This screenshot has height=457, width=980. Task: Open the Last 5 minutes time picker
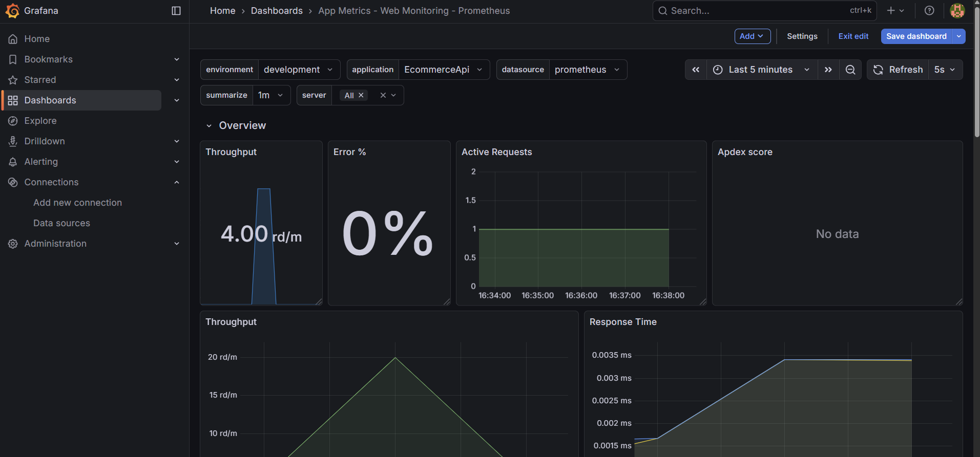tap(761, 70)
